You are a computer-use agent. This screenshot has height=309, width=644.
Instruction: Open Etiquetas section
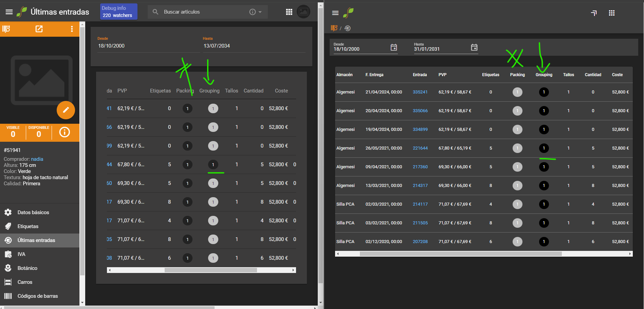click(40, 226)
